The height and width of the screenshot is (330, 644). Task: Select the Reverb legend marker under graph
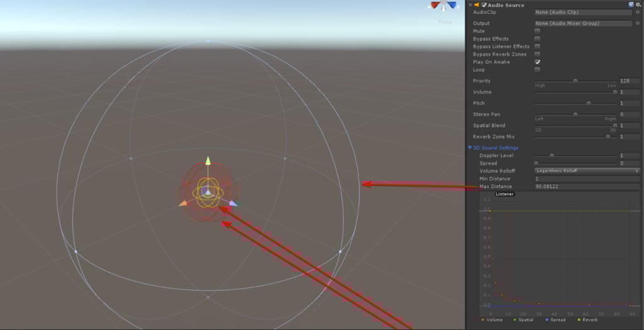point(579,320)
